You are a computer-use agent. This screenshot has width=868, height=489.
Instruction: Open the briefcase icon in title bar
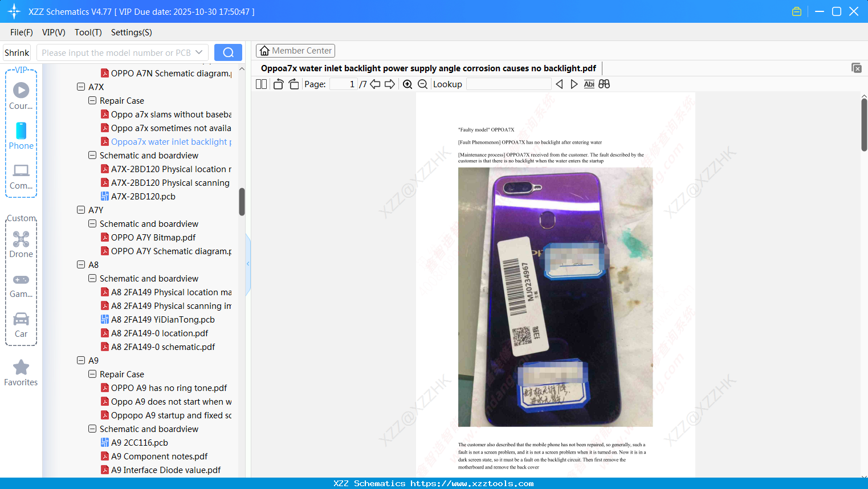pyautogui.click(x=796, y=11)
